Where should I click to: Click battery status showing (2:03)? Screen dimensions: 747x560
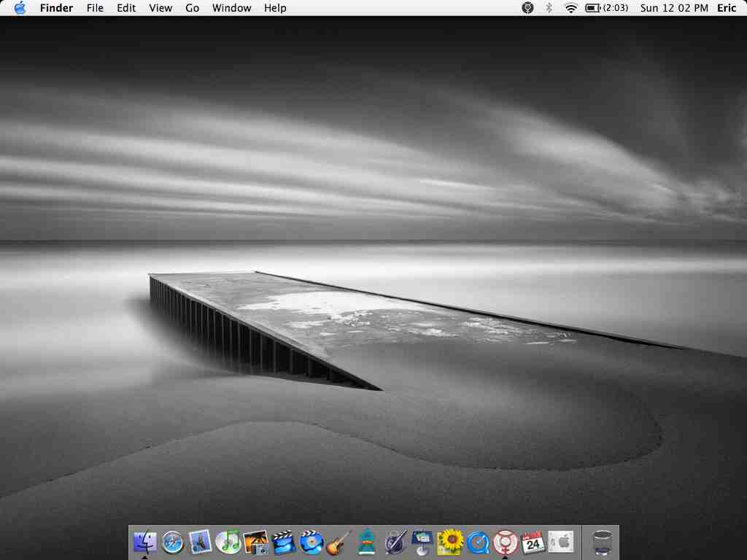(x=606, y=8)
